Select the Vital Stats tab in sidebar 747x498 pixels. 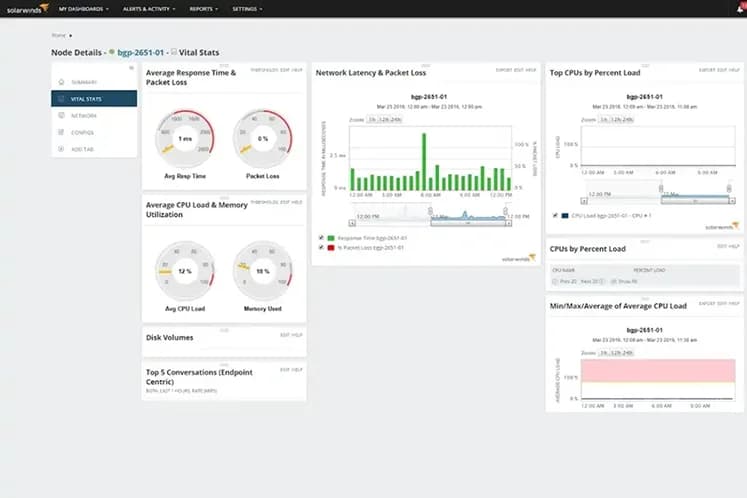click(94, 99)
